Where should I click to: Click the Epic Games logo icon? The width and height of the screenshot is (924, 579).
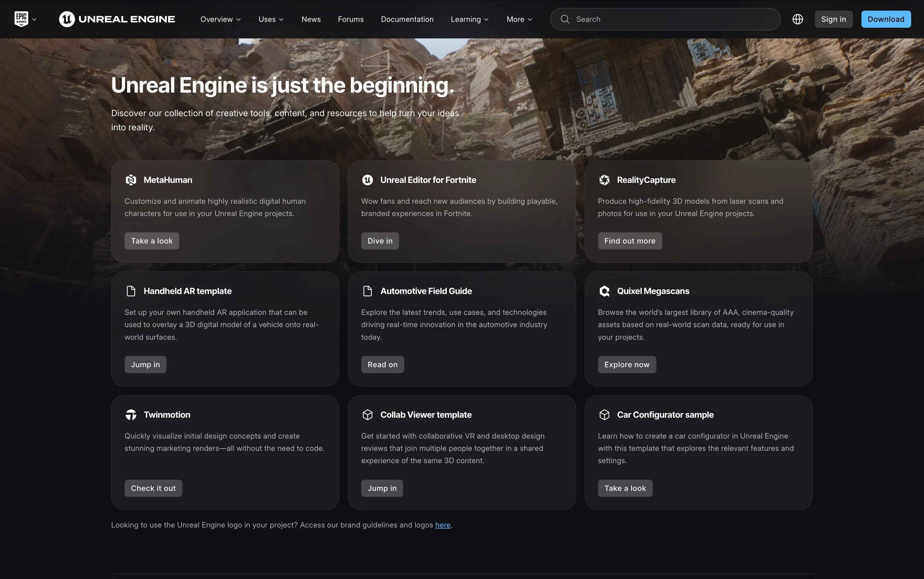coord(21,19)
